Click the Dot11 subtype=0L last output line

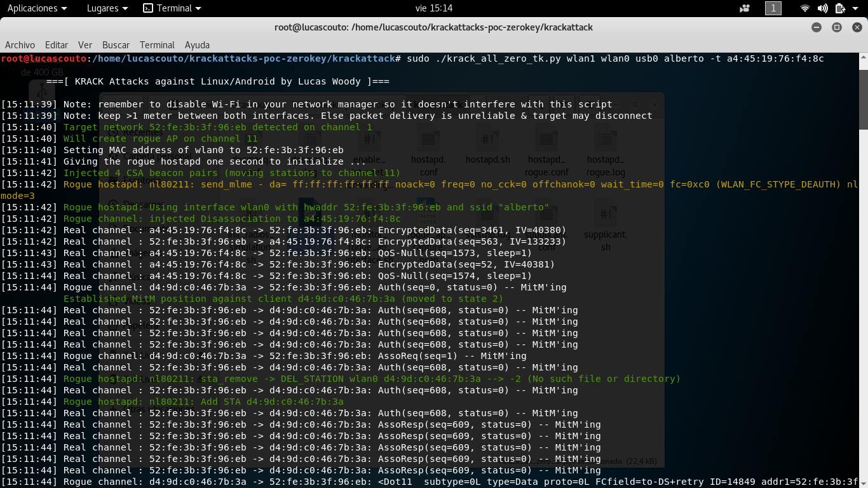click(x=429, y=482)
